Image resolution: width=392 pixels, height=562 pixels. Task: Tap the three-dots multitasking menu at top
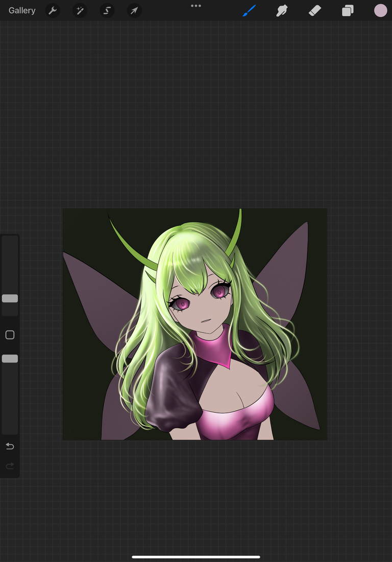point(196,6)
